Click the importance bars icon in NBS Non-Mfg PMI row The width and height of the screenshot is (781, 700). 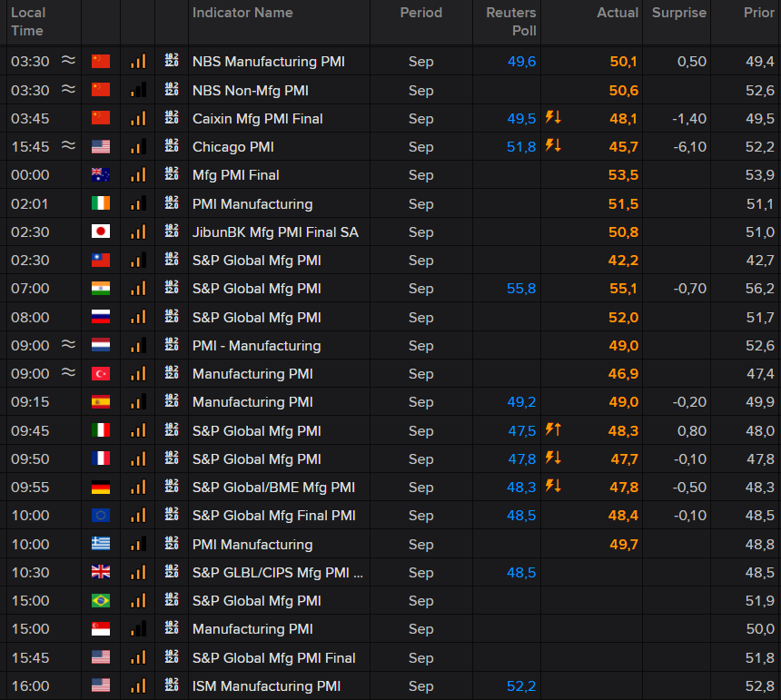138,90
